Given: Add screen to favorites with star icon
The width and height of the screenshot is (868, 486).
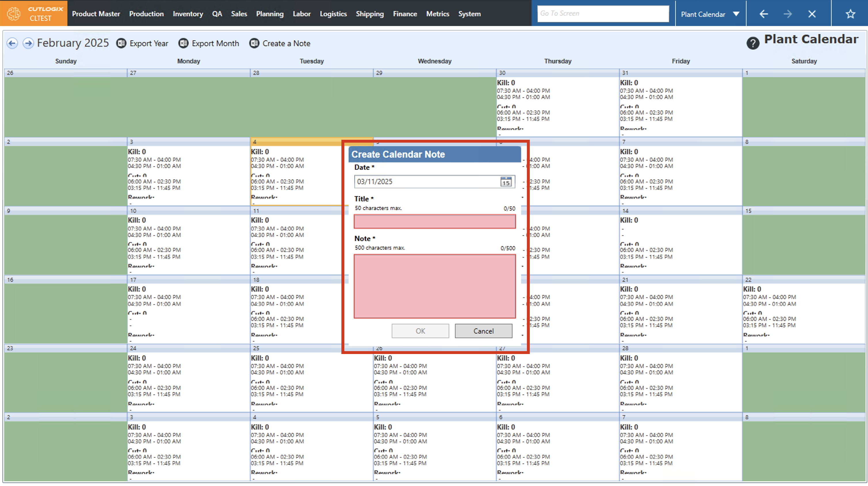Looking at the screenshot, I should [x=850, y=14].
